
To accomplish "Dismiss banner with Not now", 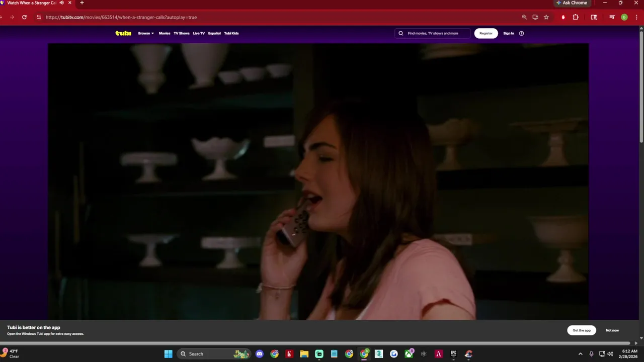I will coord(612,330).
